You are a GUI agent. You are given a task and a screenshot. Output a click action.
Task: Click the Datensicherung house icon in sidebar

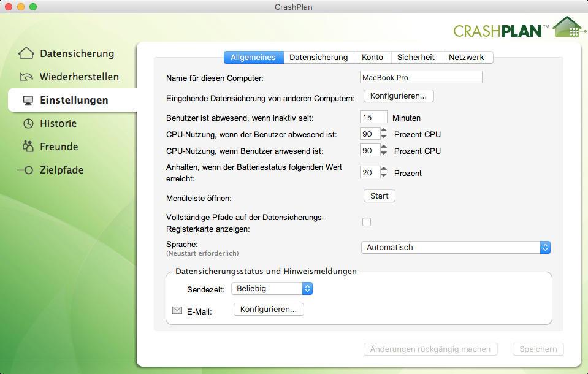tap(26, 53)
